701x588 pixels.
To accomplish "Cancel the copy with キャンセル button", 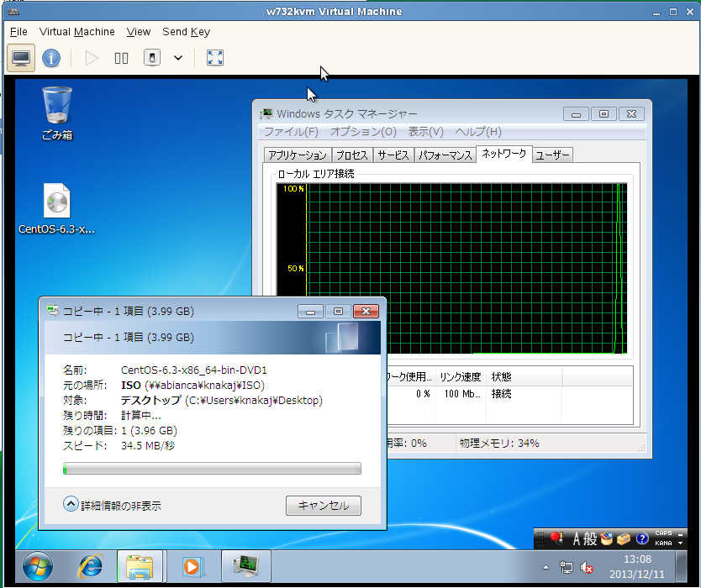I will [x=324, y=506].
